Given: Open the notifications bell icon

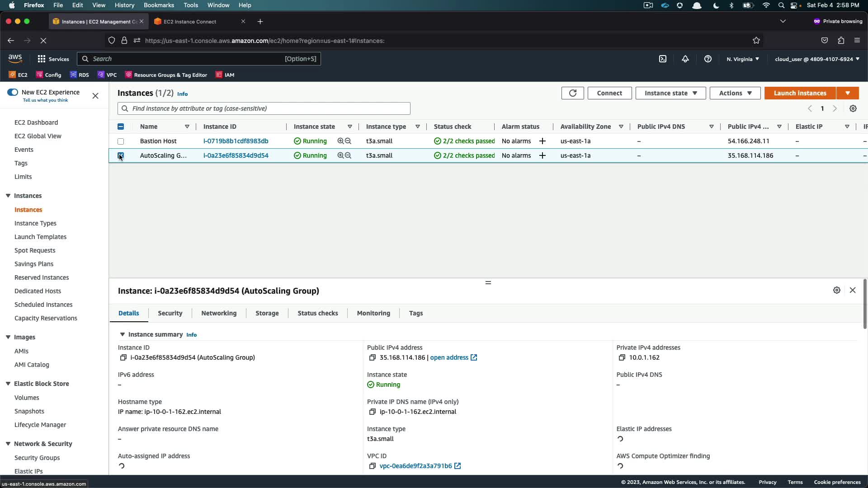Looking at the screenshot, I should (685, 59).
